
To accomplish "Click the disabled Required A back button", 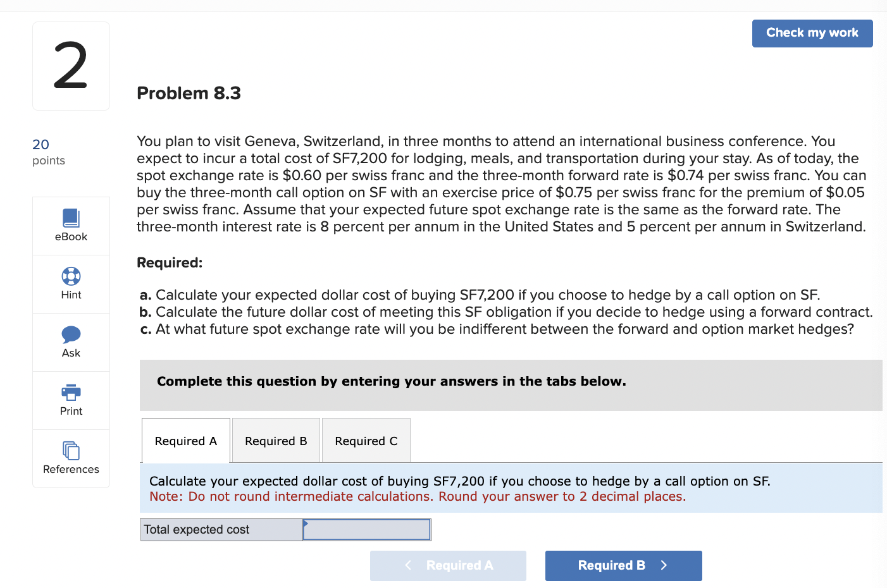I will click(448, 565).
